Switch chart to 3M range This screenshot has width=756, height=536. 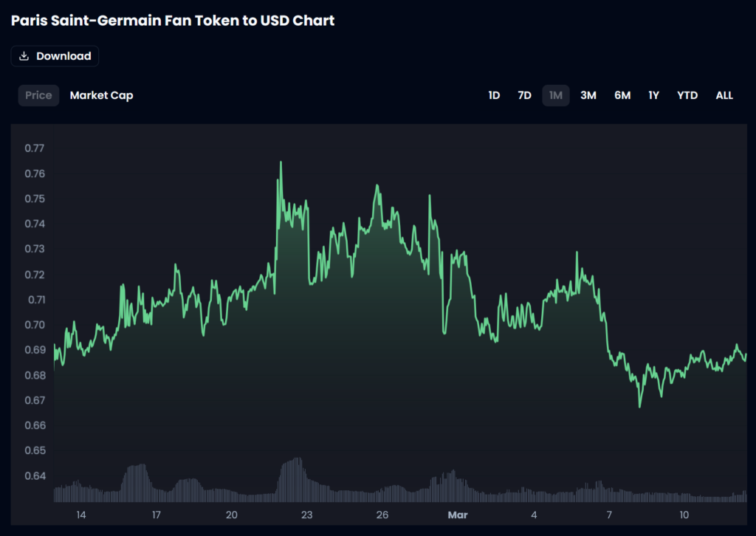(588, 95)
